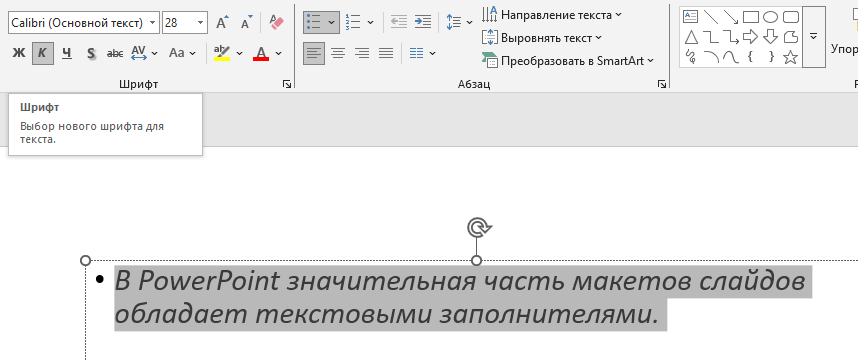The image size is (858, 361).
Task: Click the top-left sizing handle of the text box
Action: [85, 260]
